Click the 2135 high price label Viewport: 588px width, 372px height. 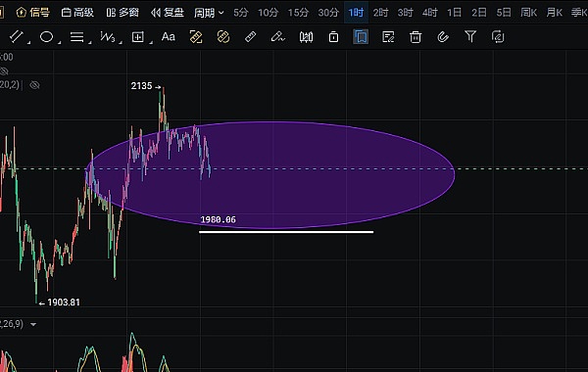[x=142, y=86]
